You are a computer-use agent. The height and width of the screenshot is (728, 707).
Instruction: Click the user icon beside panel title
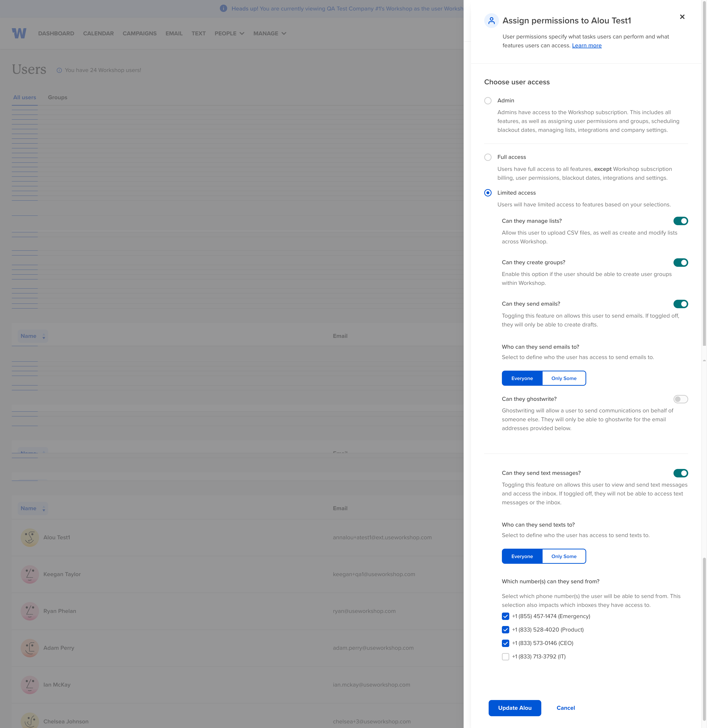(491, 21)
